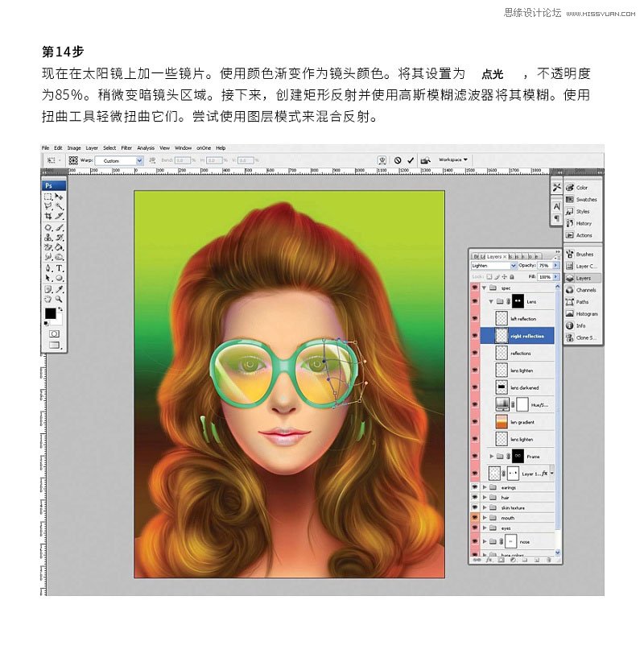644x654 pixels.
Task: Open the Analysis menu
Action: pyautogui.click(x=146, y=148)
